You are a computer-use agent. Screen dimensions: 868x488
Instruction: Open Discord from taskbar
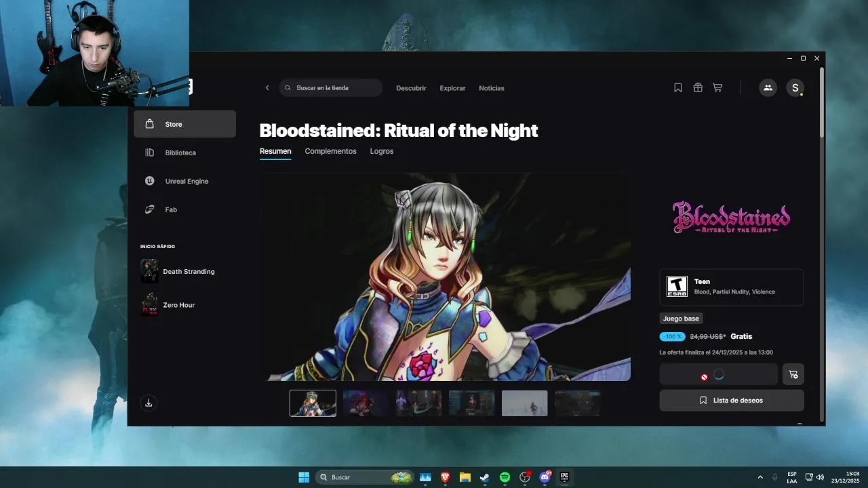coord(545,477)
